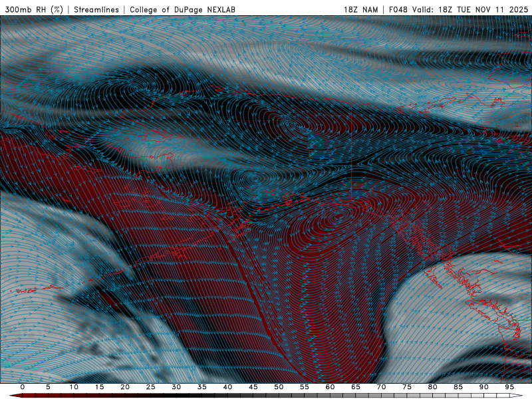532x399 pixels.
Task: Select the 'F048' forecast hour text
Action: pyautogui.click(x=398, y=9)
